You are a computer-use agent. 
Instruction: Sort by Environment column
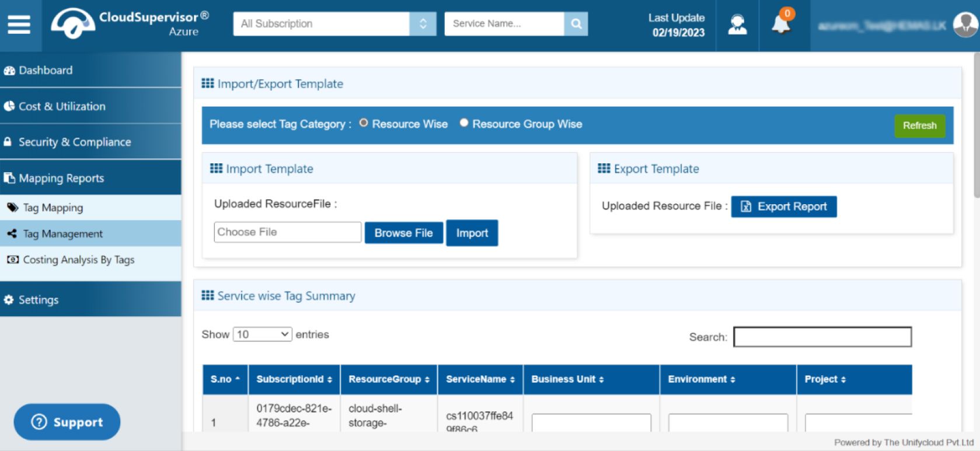(728, 379)
